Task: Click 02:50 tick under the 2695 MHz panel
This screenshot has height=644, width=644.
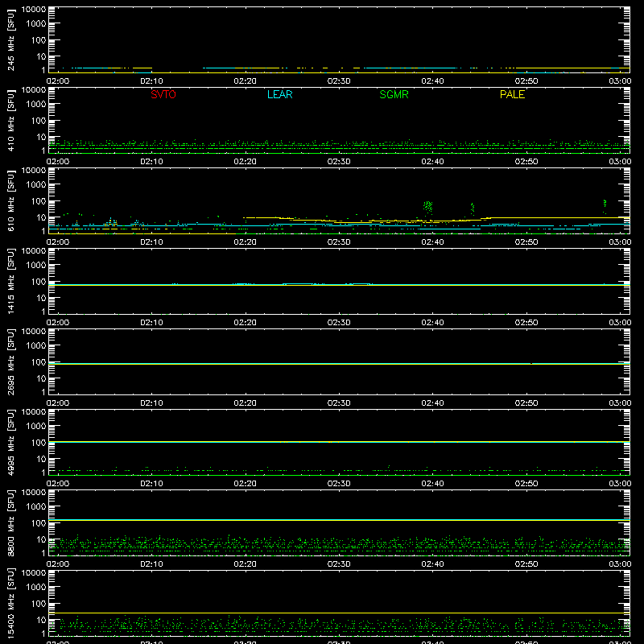Action: tap(526, 403)
